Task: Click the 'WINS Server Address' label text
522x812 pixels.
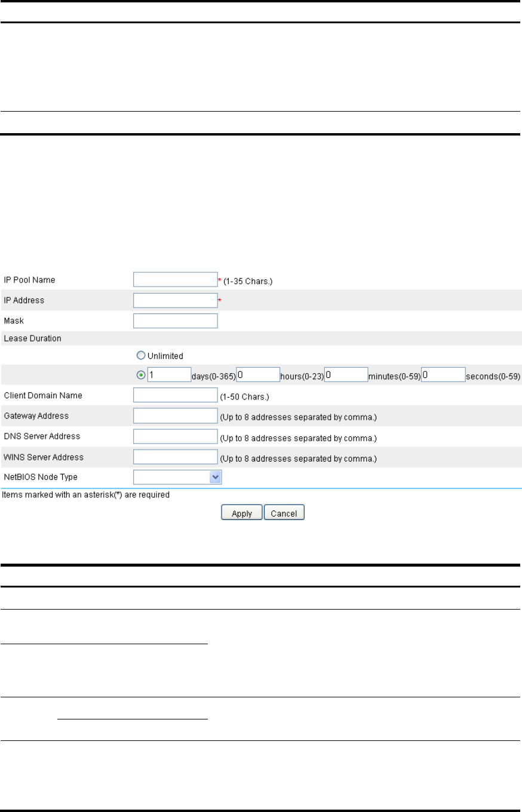Action: pyautogui.click(x=44, y=457)
